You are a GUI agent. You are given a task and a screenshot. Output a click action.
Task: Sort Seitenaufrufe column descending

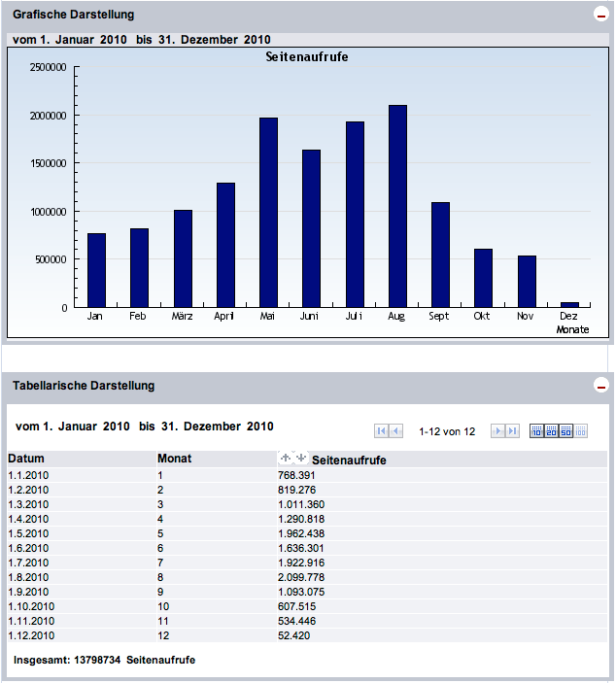tap(300, 458)
